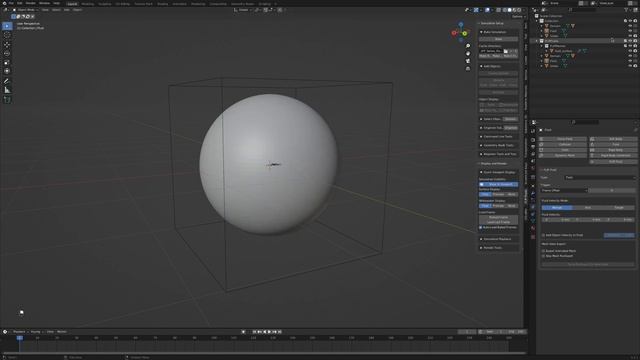Click the Properties editor search field
Viewport: 640px width, 360px height.
click(584, 122)
